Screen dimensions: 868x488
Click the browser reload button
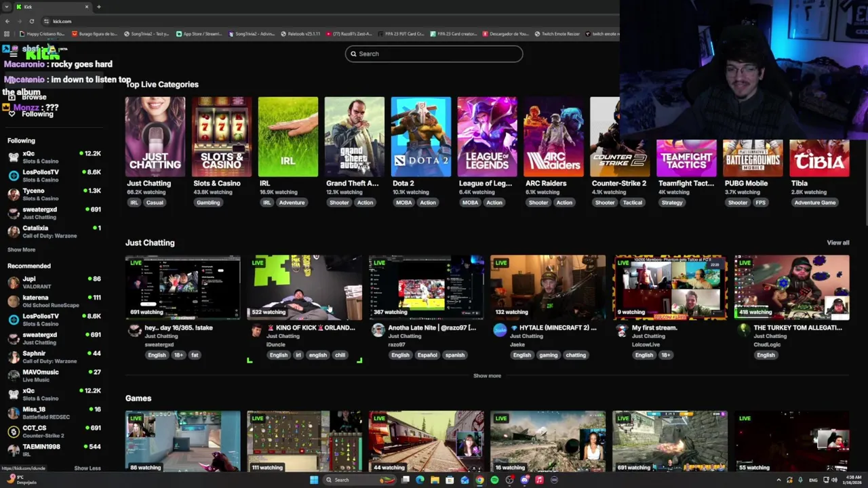[x=31, y=21]
